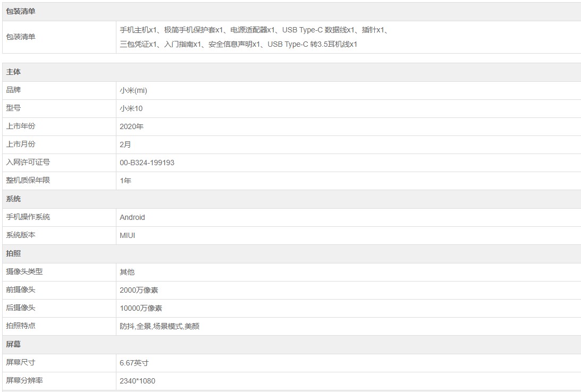Click the release month value 2月

pos(125,144)
